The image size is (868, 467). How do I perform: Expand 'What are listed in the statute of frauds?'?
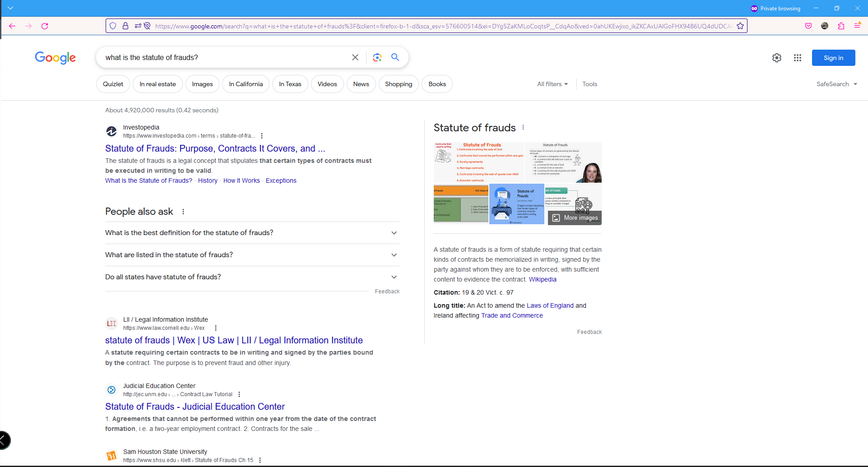(x=252, y=255)
